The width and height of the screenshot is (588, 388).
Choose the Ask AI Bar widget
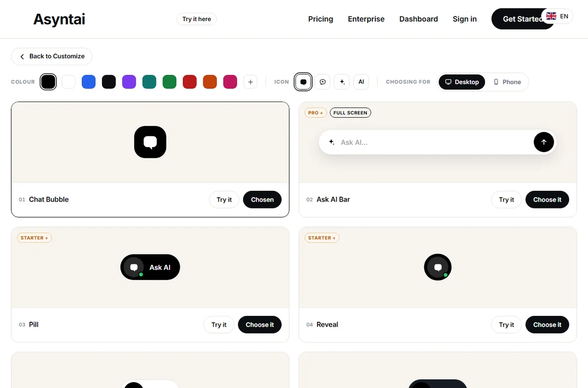pyautogui.click(x=547, y=200)
